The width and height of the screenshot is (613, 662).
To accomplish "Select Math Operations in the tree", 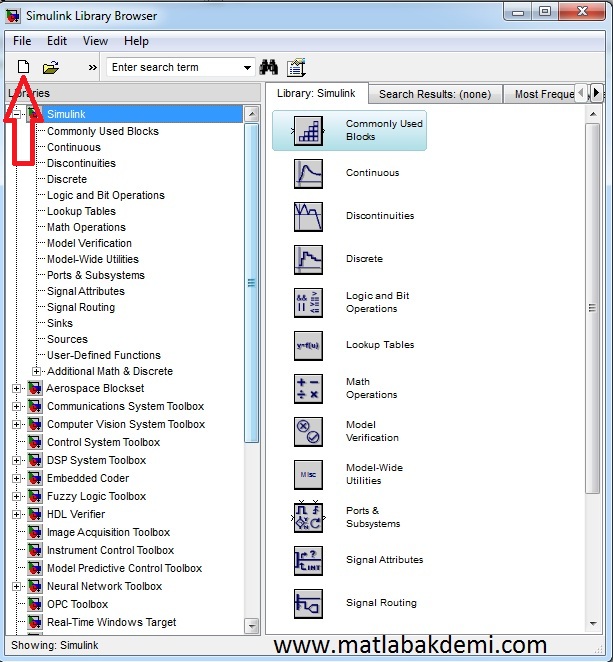I will click(86, 227).
